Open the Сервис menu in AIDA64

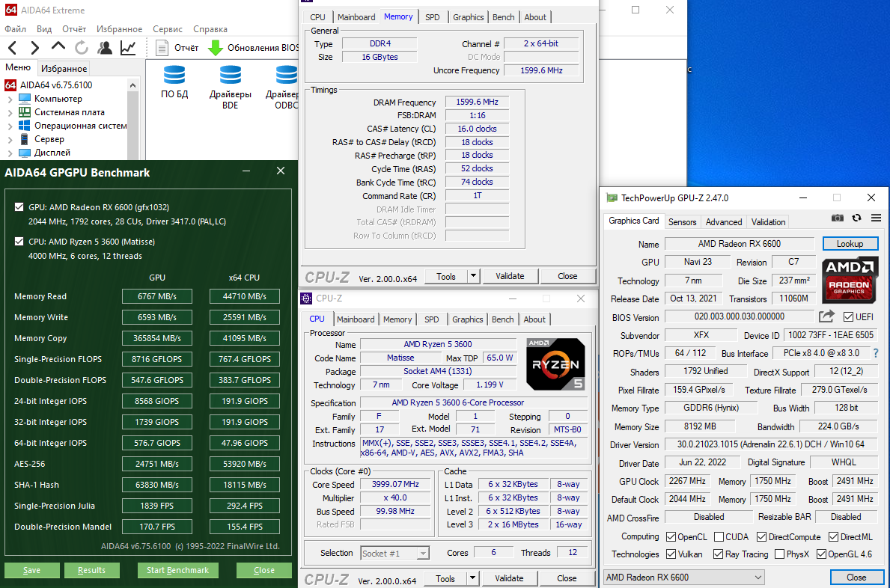tap(168, 29)
